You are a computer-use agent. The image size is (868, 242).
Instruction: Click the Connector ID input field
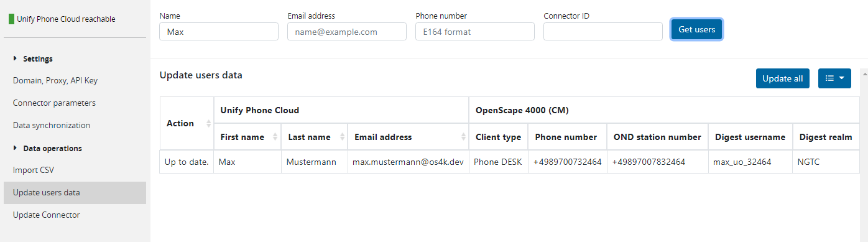click(x=603, y=32)
